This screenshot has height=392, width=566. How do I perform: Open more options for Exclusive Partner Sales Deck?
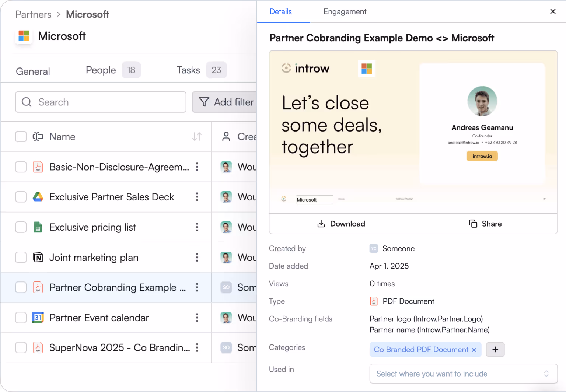tap(197, 197)
